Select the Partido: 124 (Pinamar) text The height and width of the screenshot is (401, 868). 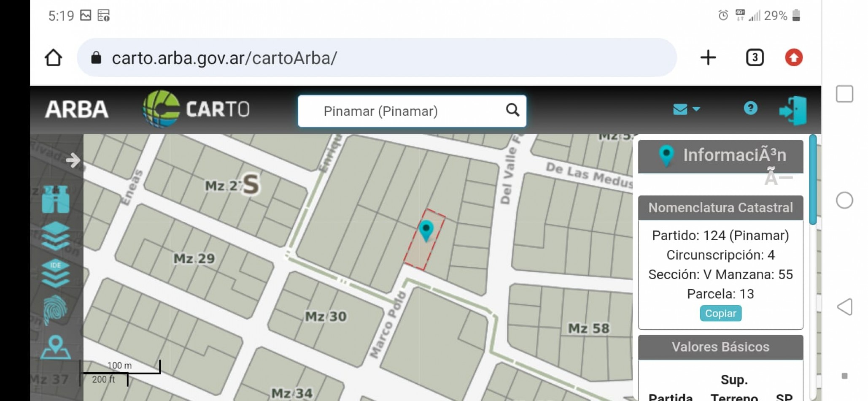tap(720, 235)
